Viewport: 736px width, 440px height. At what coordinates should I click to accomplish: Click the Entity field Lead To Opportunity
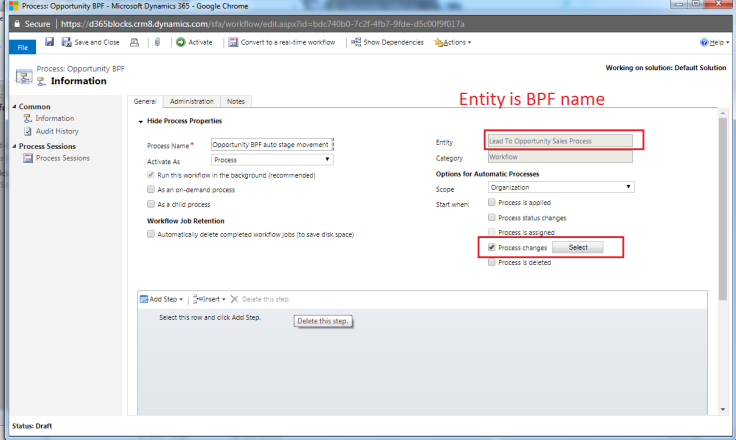coord(560,141)
